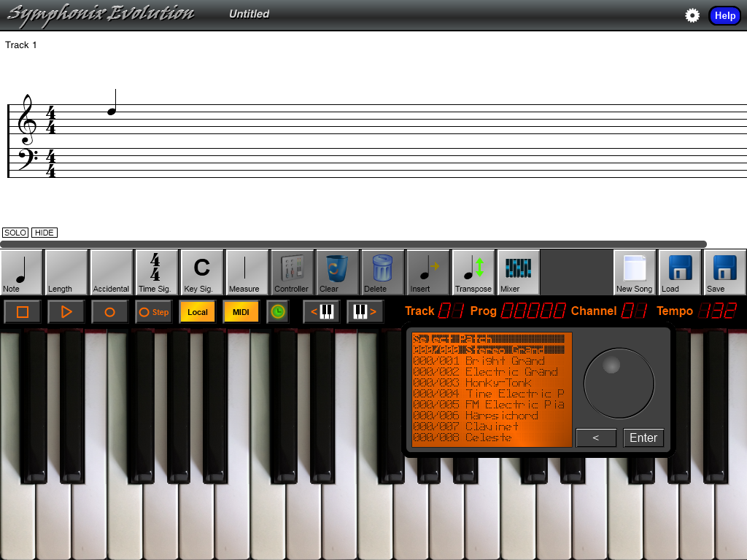Open the Key Sig. tool
This screenshot has width=747, height=560.
tap(201, 273)
